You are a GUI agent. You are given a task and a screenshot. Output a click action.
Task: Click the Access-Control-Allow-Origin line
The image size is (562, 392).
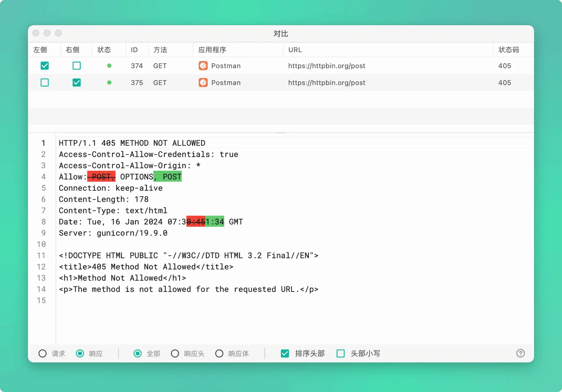pos(130,166)
